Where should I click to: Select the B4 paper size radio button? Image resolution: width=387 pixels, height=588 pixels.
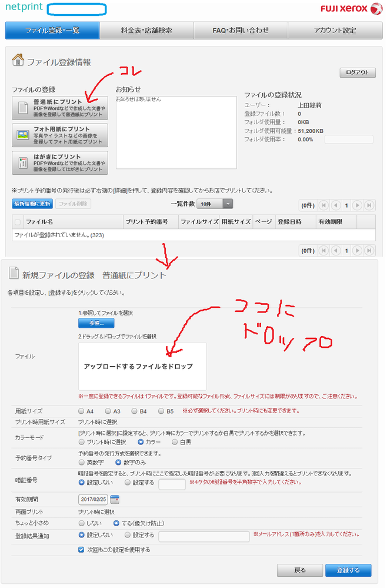click(135, 411)
